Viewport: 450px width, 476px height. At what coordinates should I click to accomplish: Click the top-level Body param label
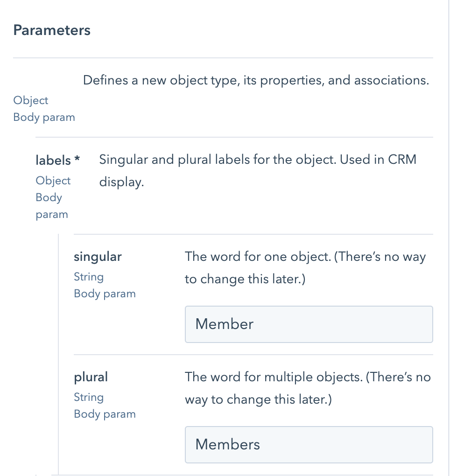pos(44,117)
